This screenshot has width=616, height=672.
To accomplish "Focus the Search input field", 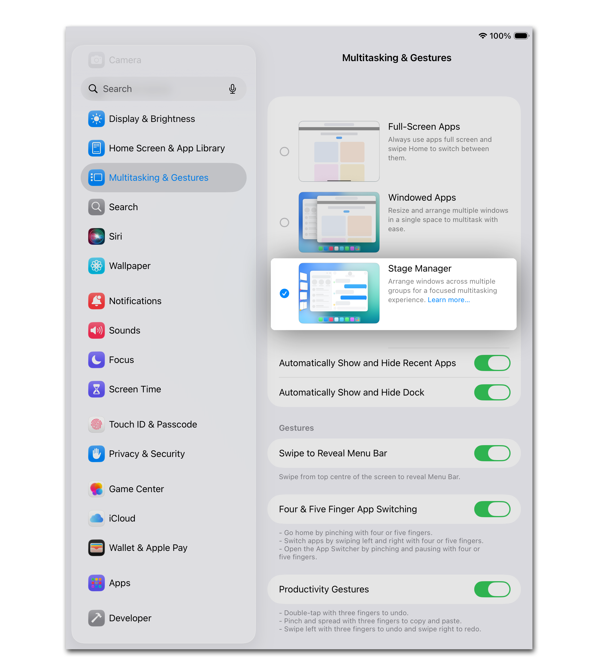I will [164, 89].
